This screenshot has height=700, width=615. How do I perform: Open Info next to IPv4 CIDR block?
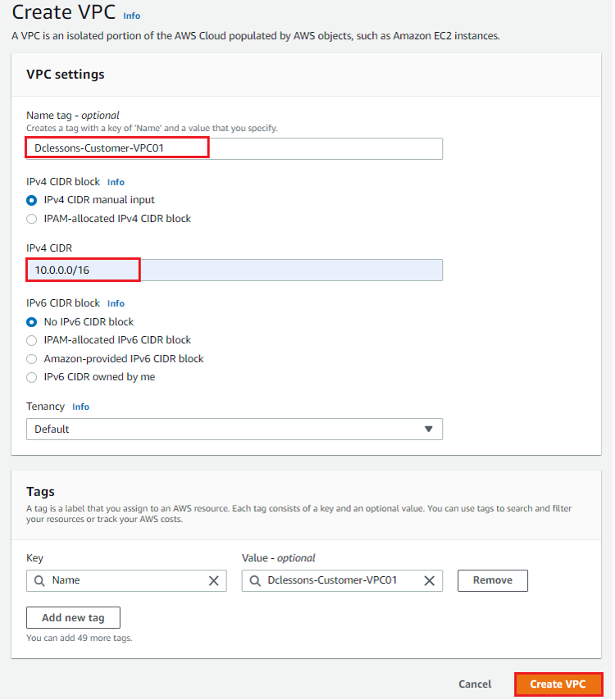[x=116, y=181]
